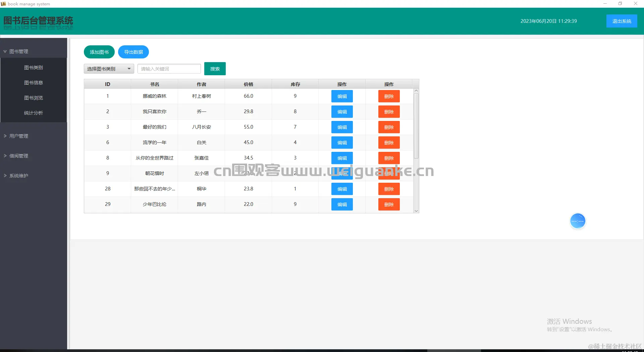Select the price cell 23.8
The image size is (644, 352).
coord(249,189)
